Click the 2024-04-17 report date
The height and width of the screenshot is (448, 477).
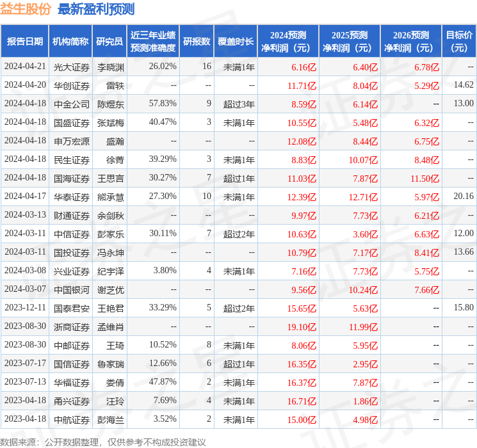[x=25, y=196]
